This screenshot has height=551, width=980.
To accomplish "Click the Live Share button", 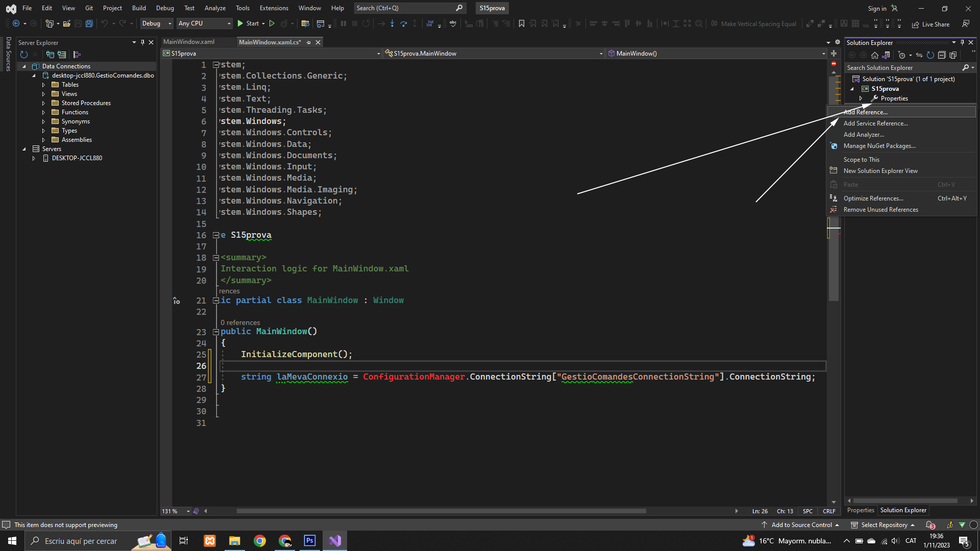I will (x=930, y=24).
